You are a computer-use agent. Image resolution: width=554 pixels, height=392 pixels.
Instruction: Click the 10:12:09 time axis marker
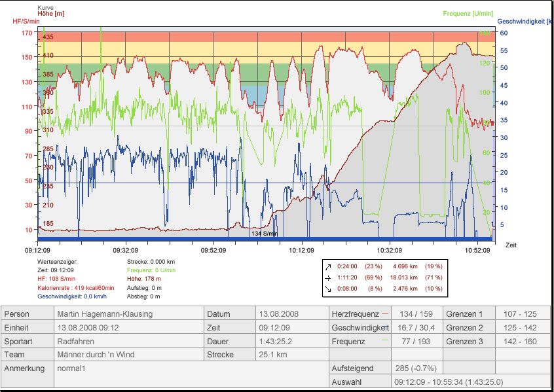click(301, 250)
